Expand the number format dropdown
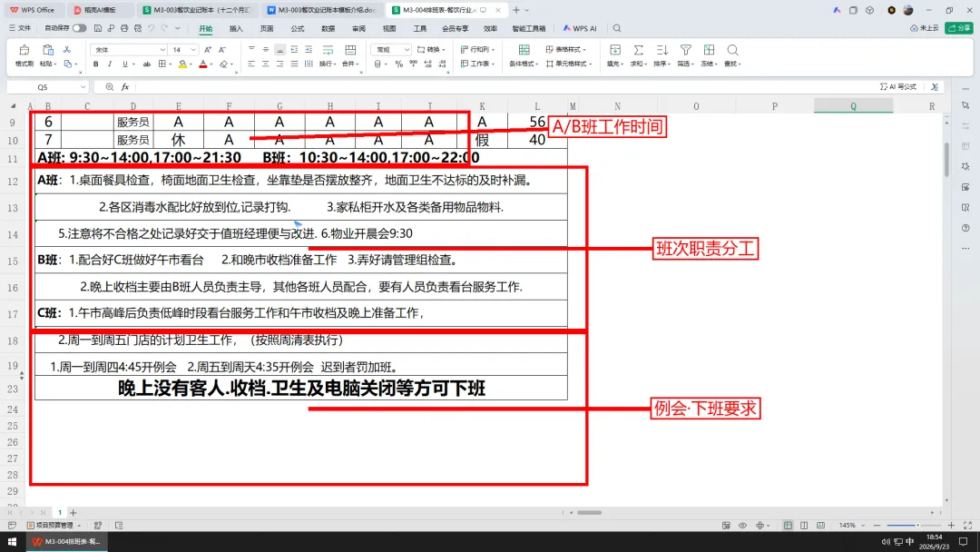Viewport: 980px width, 552px height. pyautogui.click(x=407, y=49)
